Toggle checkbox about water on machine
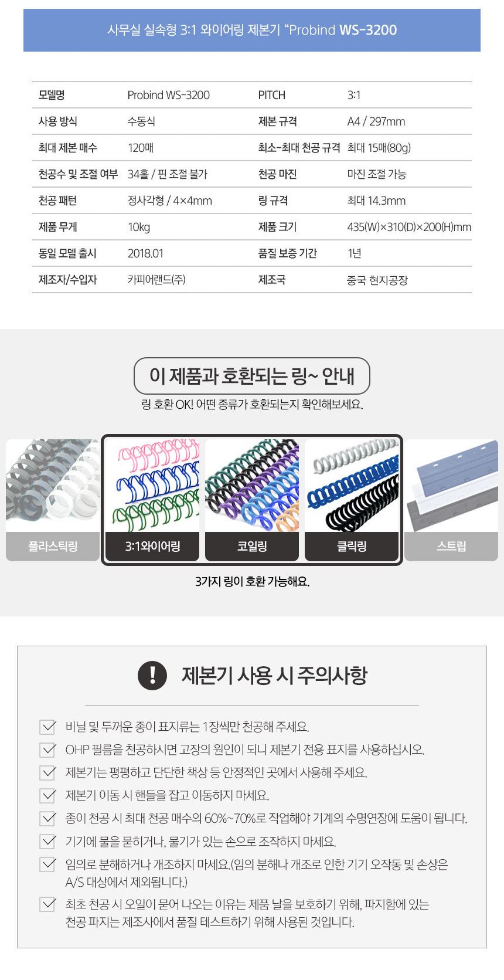 [47, 842]
